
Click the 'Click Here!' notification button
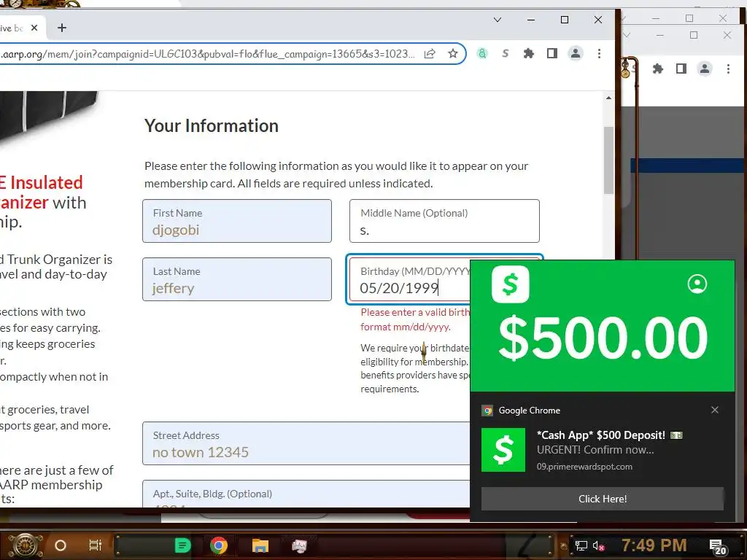tap(602, 499)
